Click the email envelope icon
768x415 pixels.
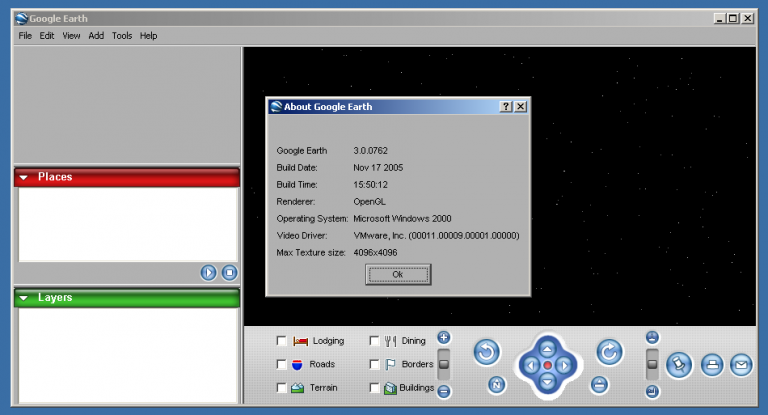point(741,365)
